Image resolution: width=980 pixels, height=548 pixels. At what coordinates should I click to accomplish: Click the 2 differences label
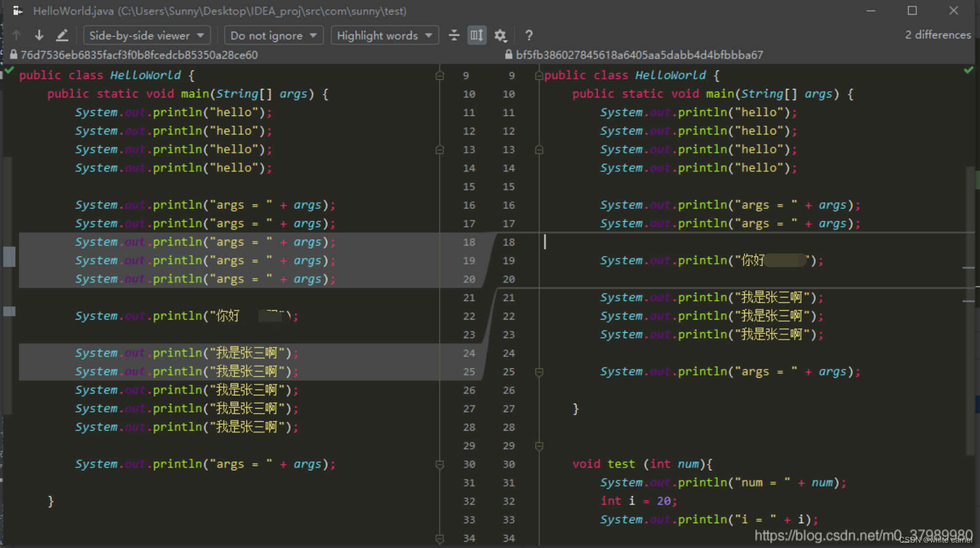point(937,35)
